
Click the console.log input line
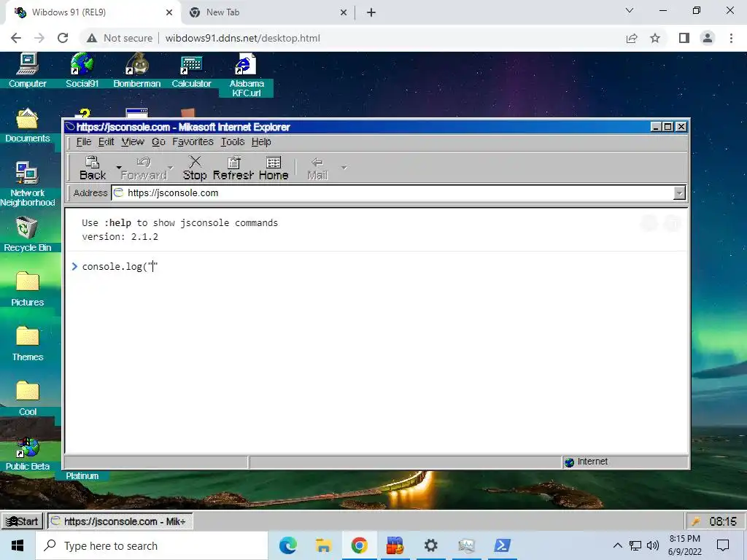click(376, 267)
